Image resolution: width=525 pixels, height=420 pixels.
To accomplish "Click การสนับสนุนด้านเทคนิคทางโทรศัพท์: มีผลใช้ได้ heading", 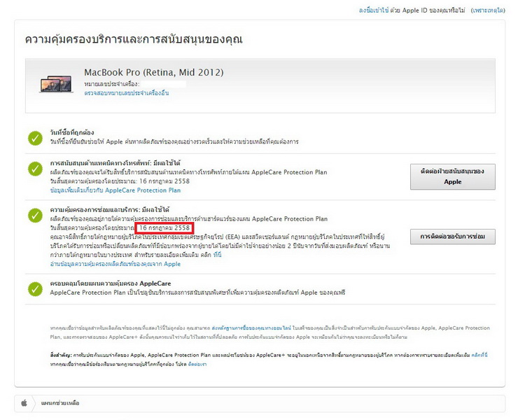I will point(115,163).
